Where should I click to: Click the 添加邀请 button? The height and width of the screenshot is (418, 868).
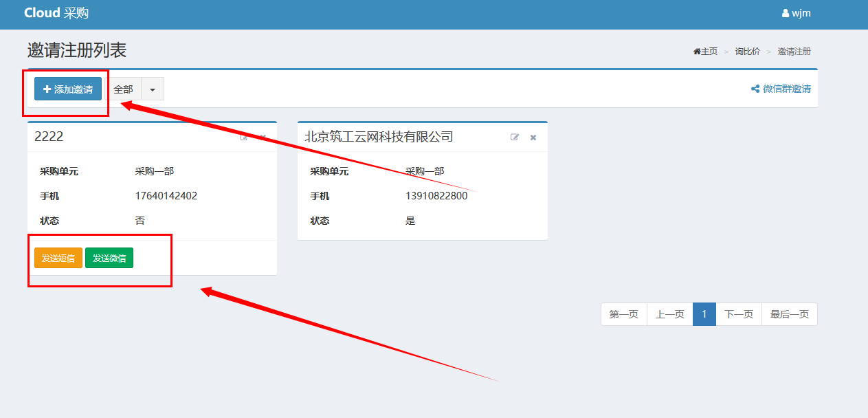(68, 89)
